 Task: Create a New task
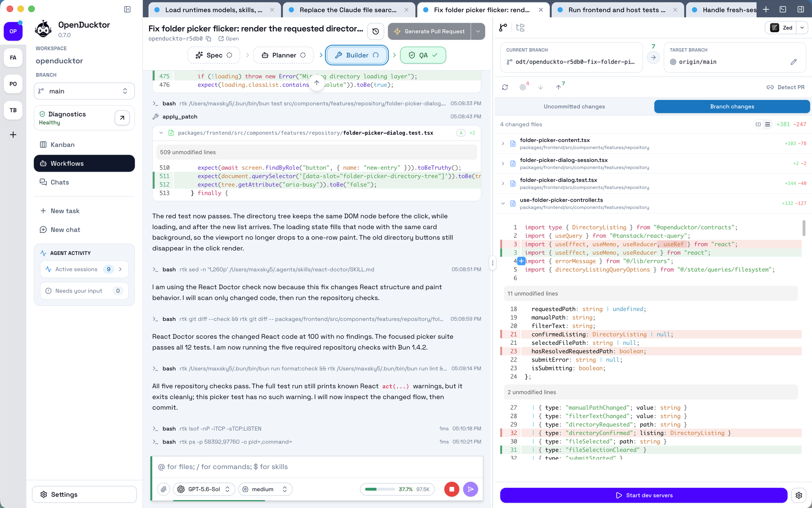point(84,211)
